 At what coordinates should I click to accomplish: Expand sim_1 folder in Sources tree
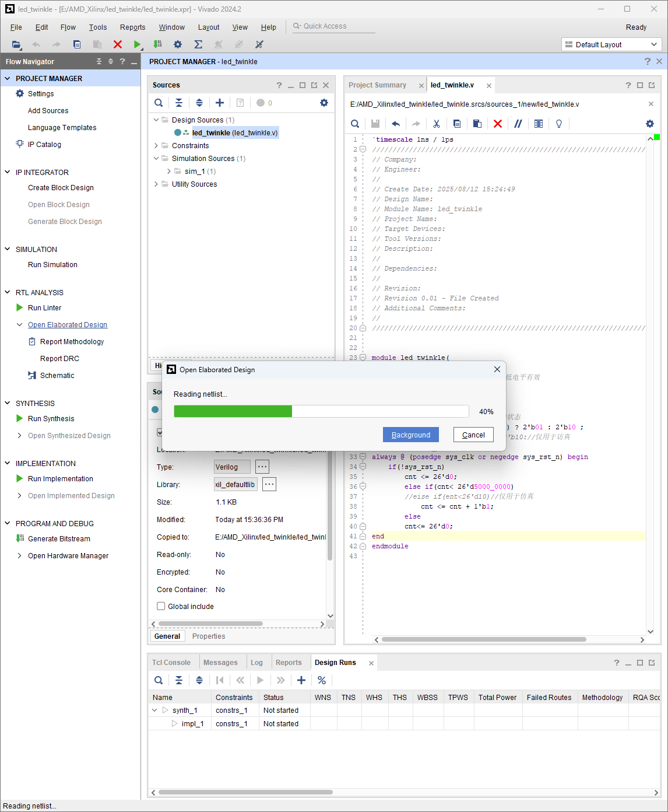click(169, 171)
